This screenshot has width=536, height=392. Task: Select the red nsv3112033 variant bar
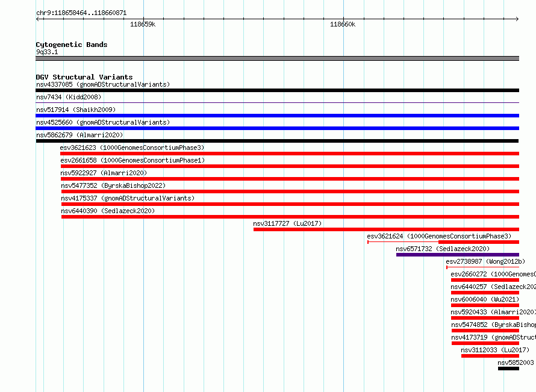click(x=490, y=356)
